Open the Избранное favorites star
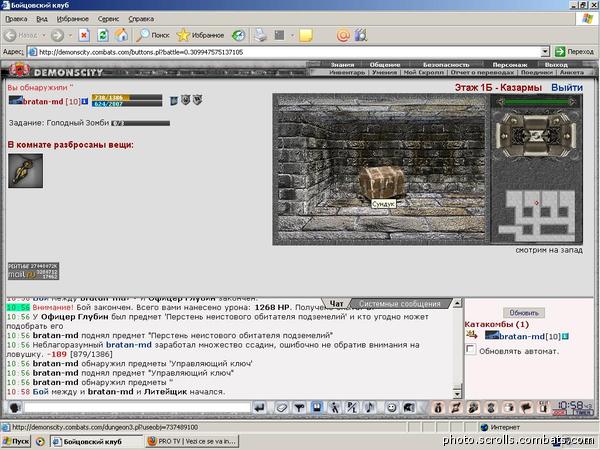600x450 pixels. pos(201,36)
